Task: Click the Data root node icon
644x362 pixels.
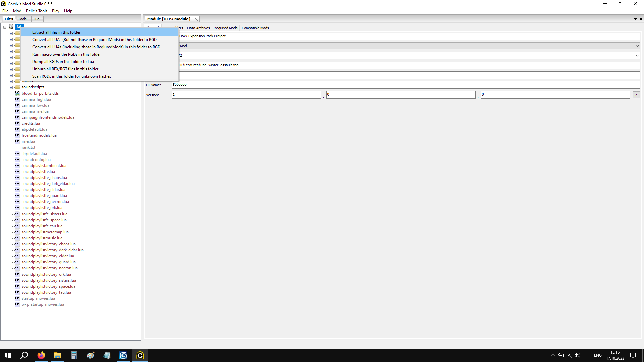Action: click(x=11, y=27)
